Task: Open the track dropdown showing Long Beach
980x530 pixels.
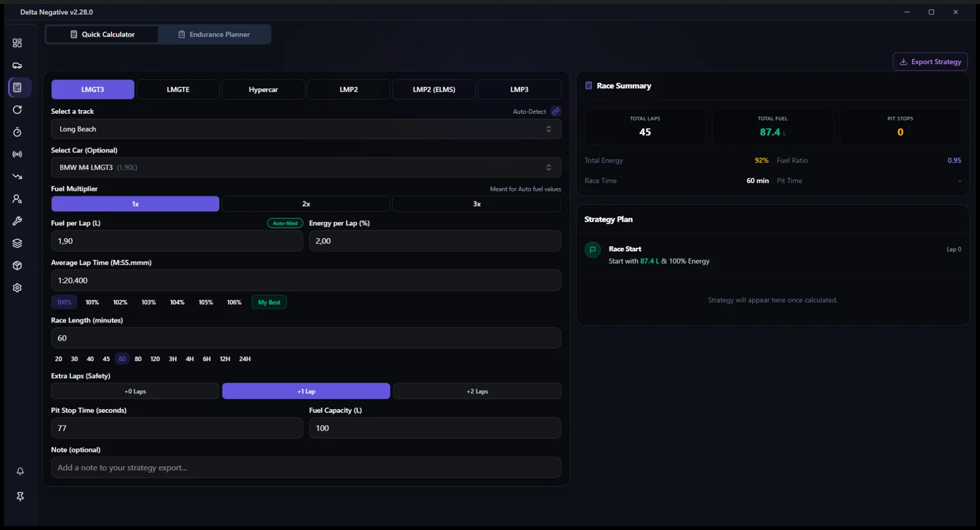Action: click(x=306, y=129)
